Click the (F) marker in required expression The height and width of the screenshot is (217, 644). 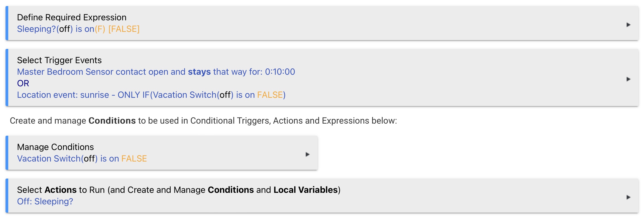[100, 28]
